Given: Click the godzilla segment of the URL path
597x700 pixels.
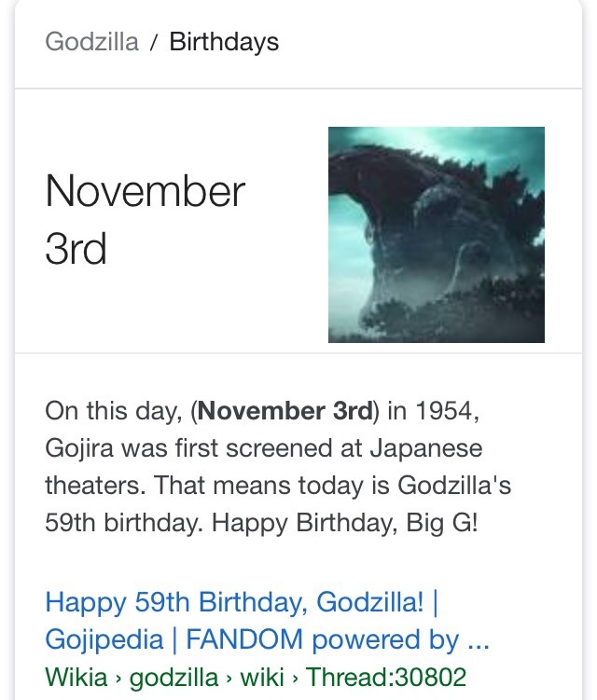Looking at the screenshot, I should click(x=174, y=678).
